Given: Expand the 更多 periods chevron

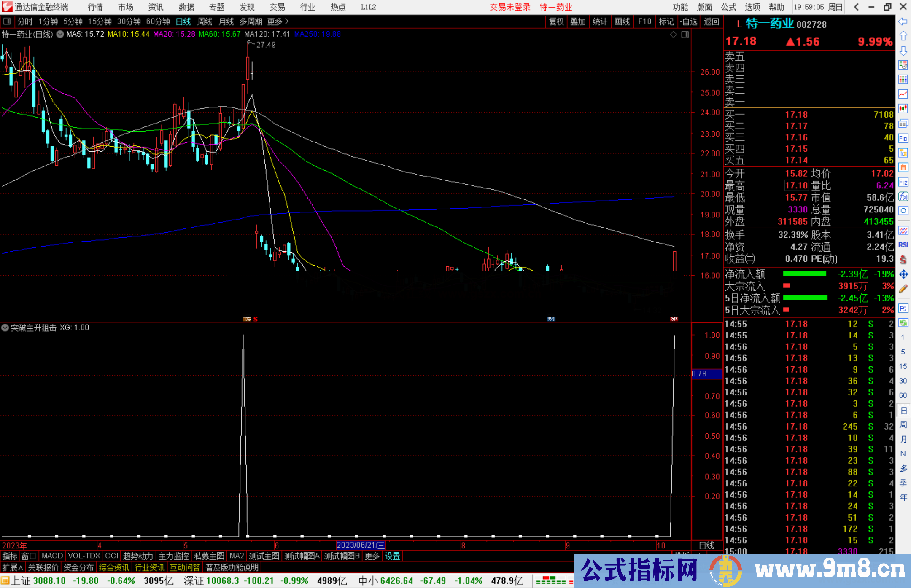Looking at the screenshot, I should [x=287, y=21].
